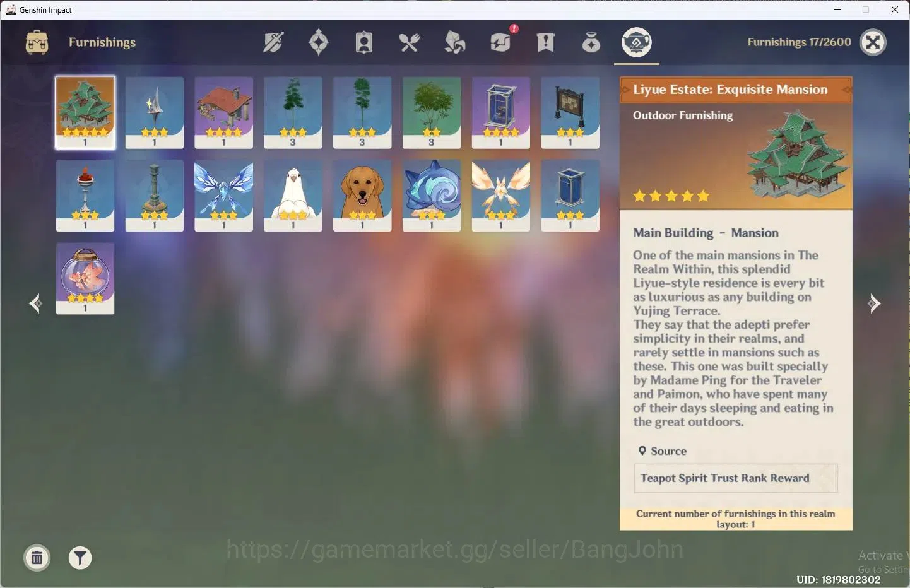Click the Teapot Spirit Trust Rank Reward source
910x588 pixels.
(x=736, y=478)
